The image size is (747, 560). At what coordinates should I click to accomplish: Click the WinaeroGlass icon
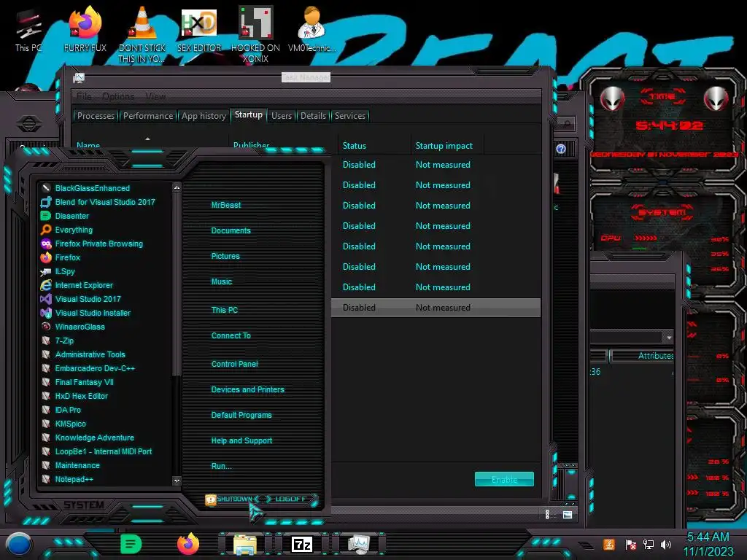[x=46, y=327]
